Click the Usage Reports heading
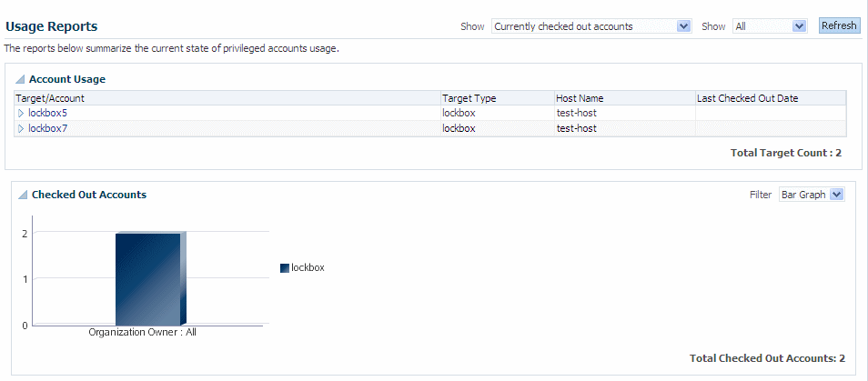868x381 pixels. tap(52, 26)
